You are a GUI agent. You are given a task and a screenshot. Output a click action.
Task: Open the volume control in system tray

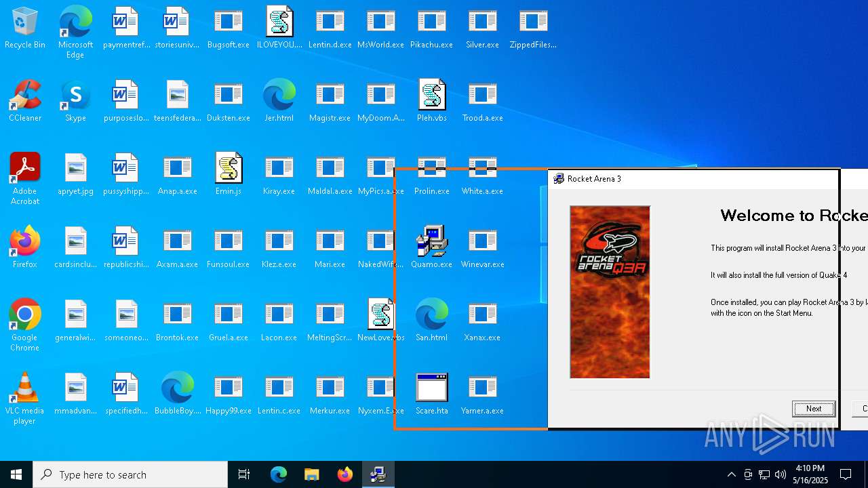pyautogui.click(x=781, y=474)
